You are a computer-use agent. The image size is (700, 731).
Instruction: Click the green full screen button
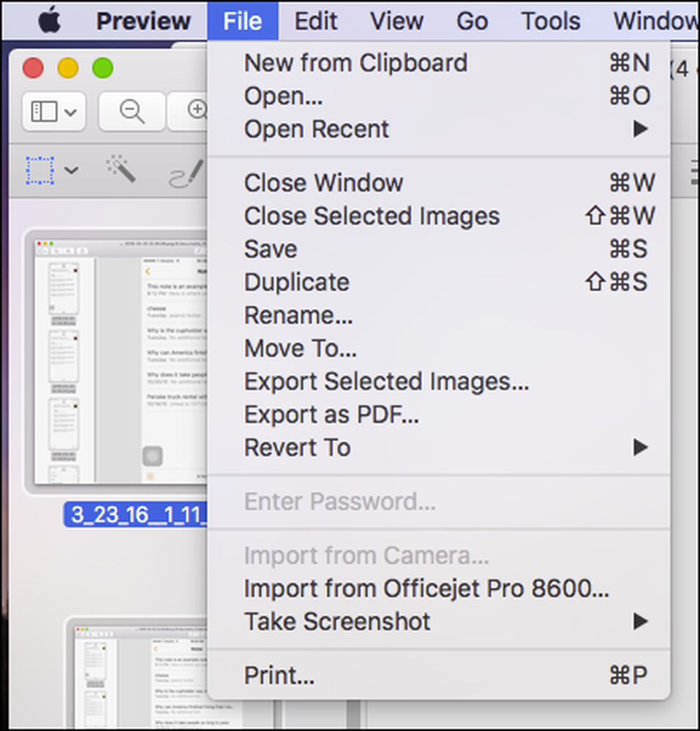coord(102,68)
